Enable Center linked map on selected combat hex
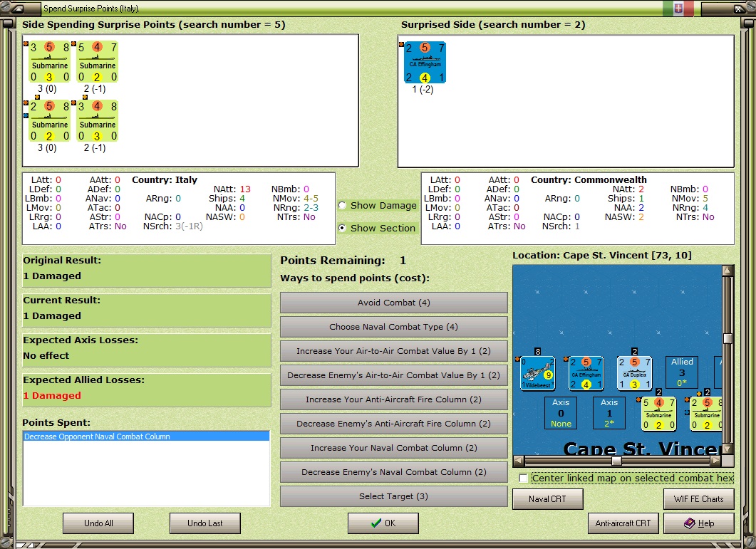This screenshot has height=549, width=756. 523,478
